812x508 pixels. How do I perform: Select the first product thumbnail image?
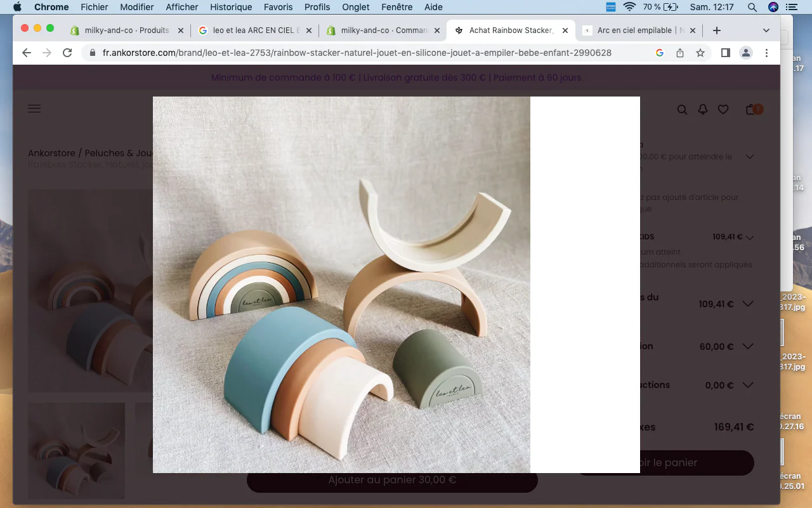[x=76, y=450]
